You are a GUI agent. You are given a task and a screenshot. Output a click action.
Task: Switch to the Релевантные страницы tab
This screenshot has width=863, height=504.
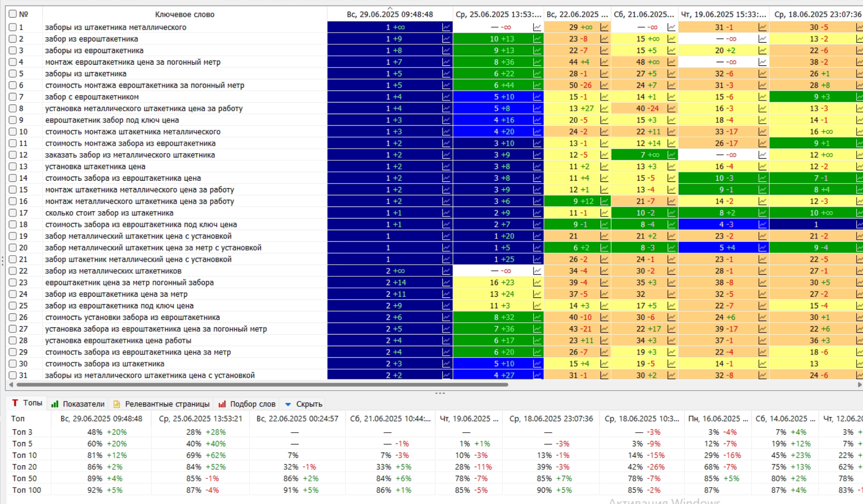point(162,404)
